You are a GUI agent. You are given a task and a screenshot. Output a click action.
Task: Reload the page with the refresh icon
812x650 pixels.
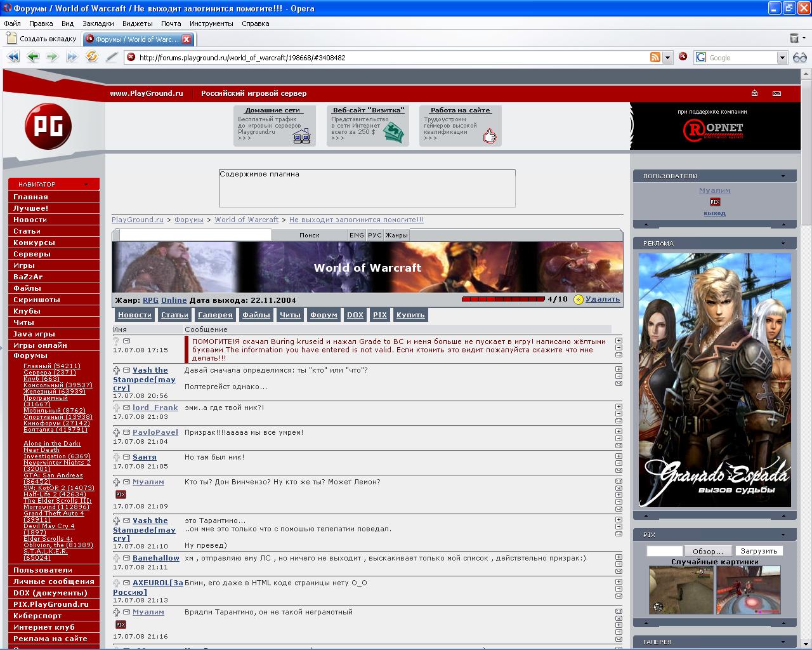coord(92,57)
